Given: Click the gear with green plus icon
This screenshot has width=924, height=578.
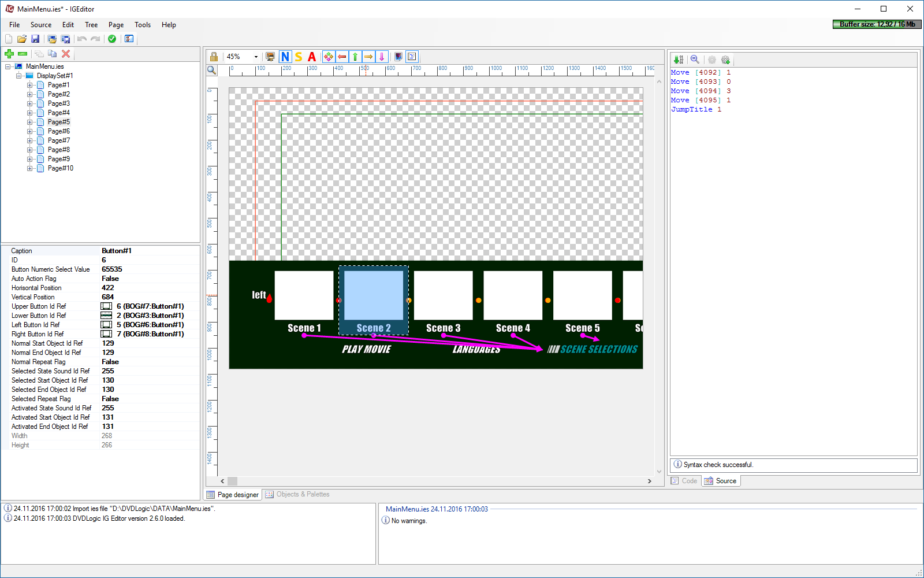Looking at the screenshot, I should (726, 60).
